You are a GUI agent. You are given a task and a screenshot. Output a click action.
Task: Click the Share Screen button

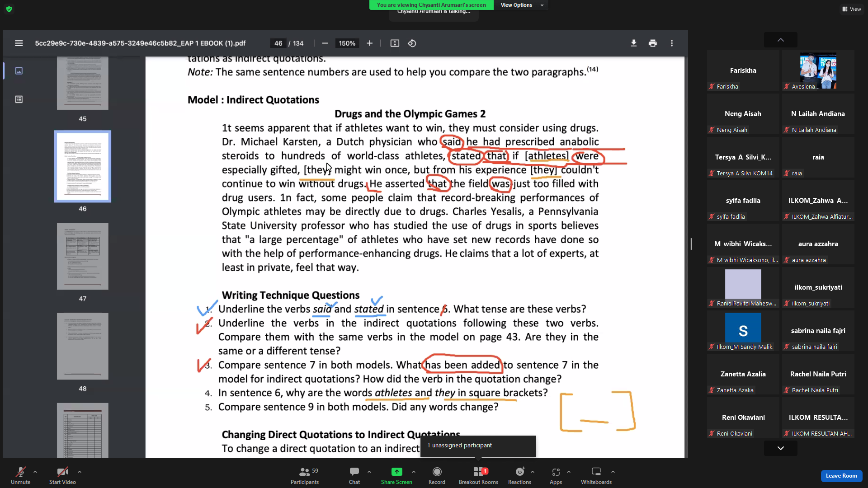(x=396, y=476)
